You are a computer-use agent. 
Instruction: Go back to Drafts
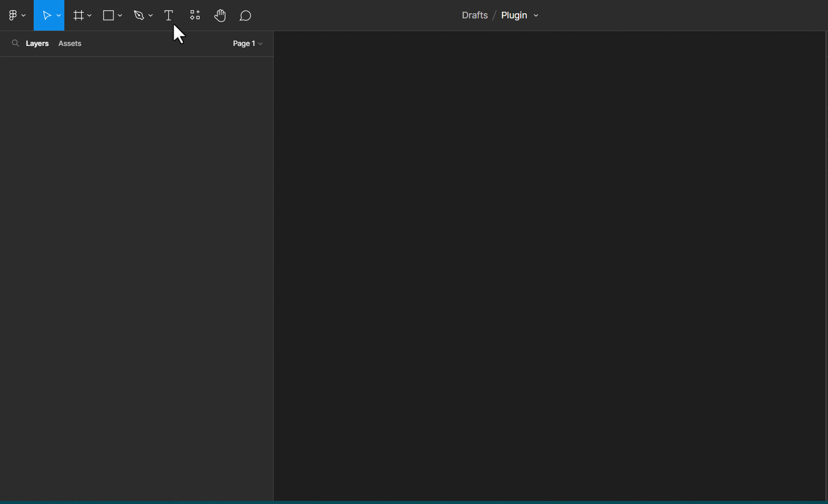[x=474, y=15]
